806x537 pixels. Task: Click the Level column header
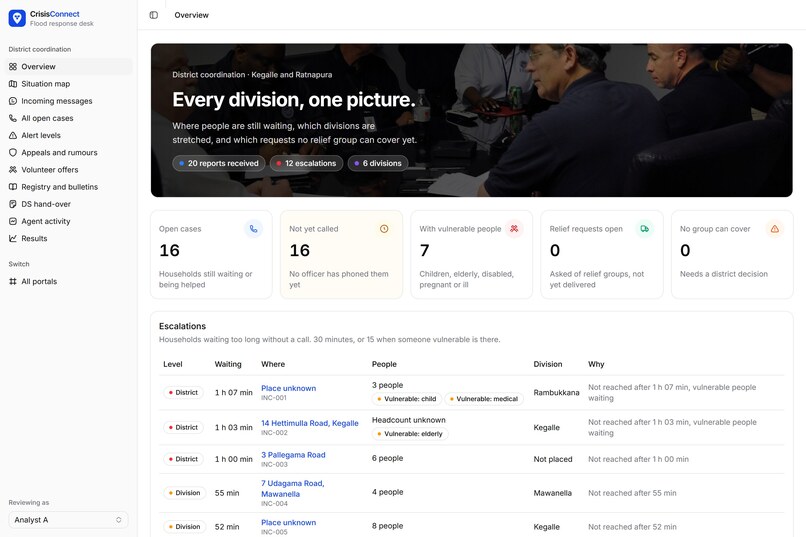[x=173, y=364]
